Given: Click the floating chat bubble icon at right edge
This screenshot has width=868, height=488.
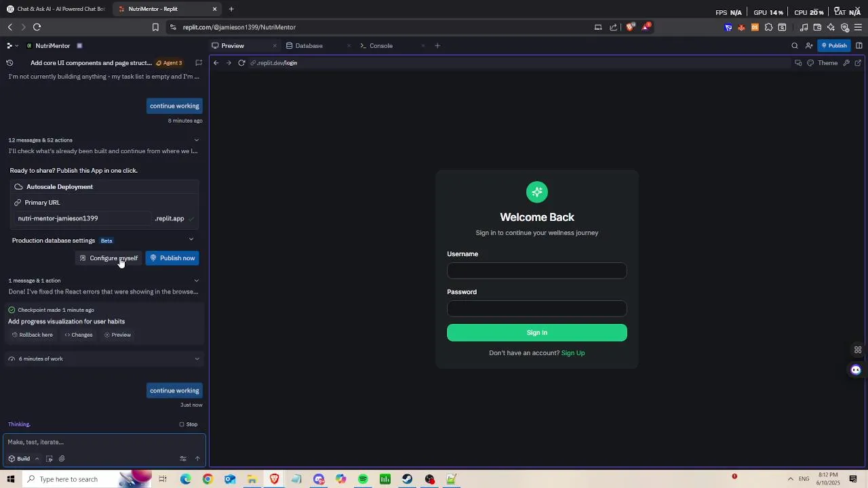Looking at the screenshot, I should coord(856,370).
